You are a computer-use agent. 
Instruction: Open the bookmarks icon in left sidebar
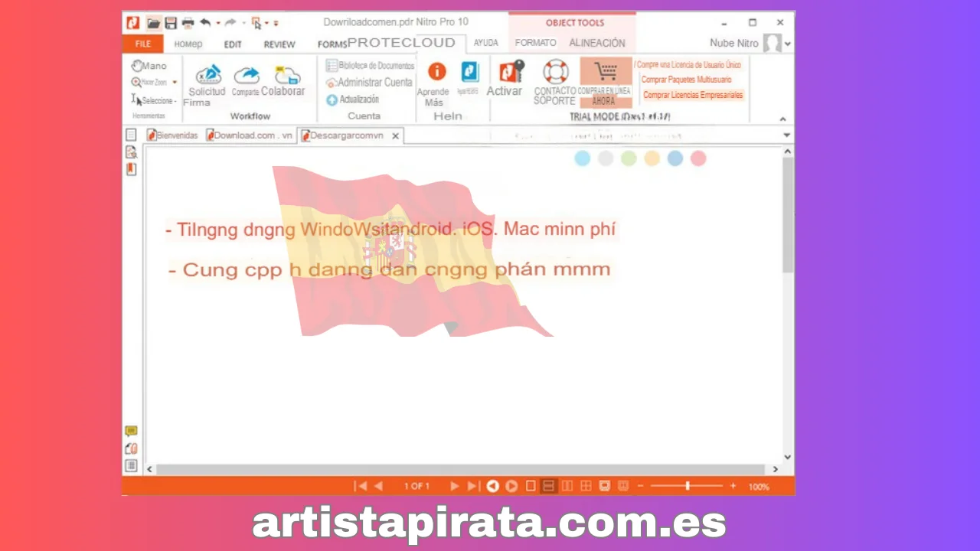(131, 169)
